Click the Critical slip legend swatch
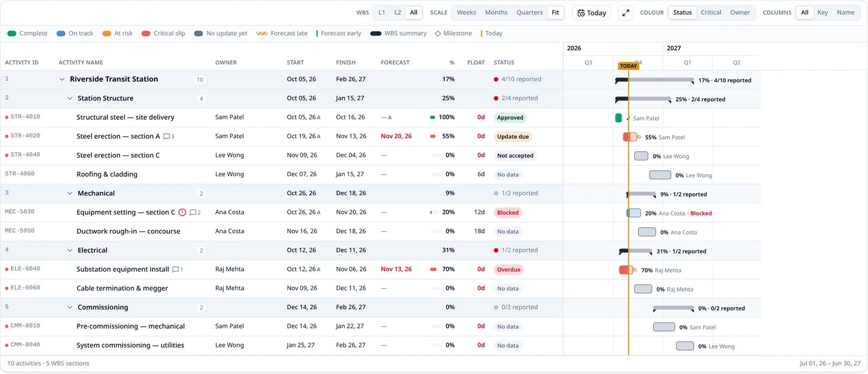This screenshot has width=868, height=374. point(146,34)
